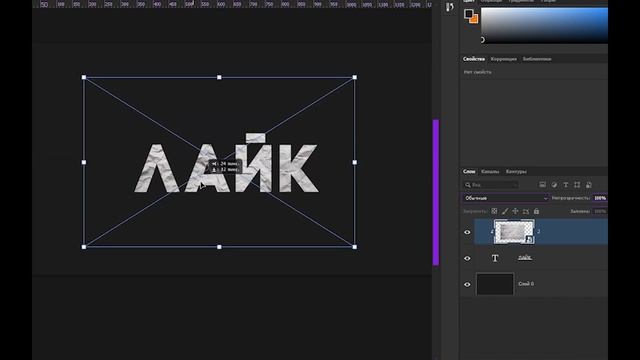Click the bottom-center transform handle
This screenshot has height=360, width=640.
pyautogui.click(x=219, y=247)
